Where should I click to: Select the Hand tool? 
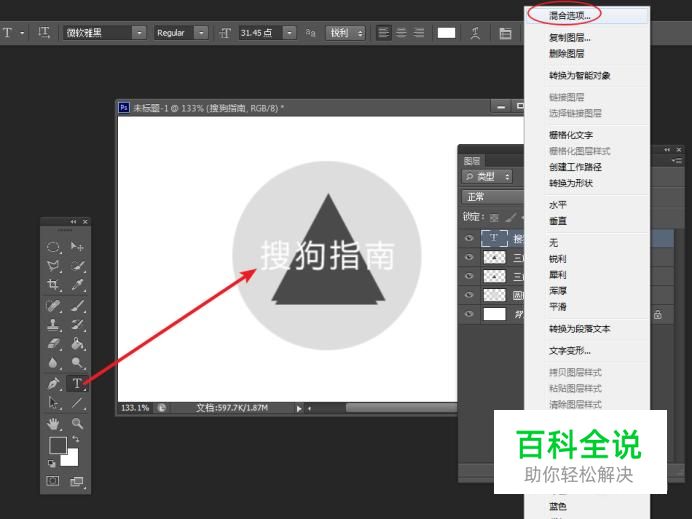[53, 424]
